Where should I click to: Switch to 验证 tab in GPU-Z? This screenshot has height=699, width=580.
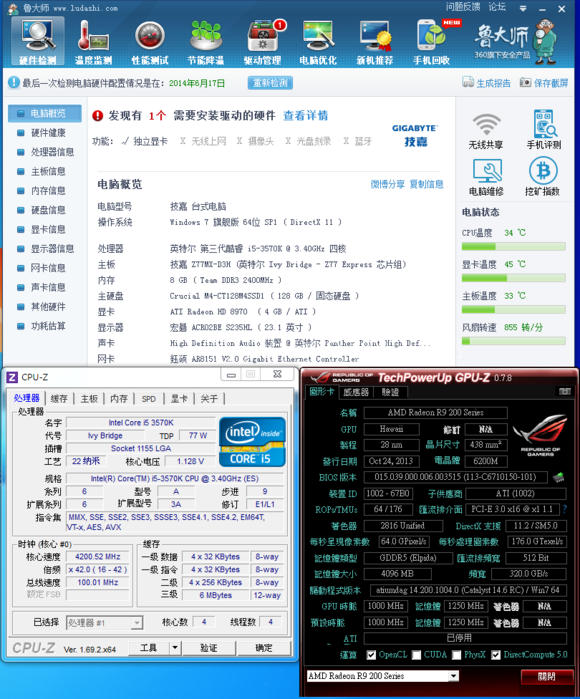point(390,392)
